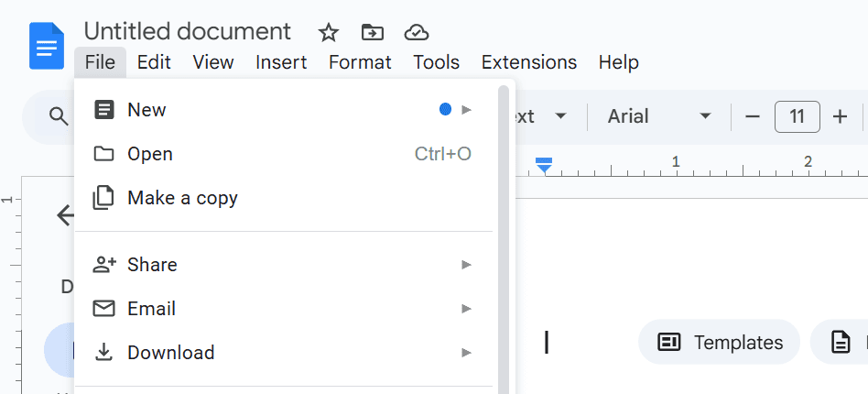
Task: Star the Untitled document
Action: coord(329,33)
